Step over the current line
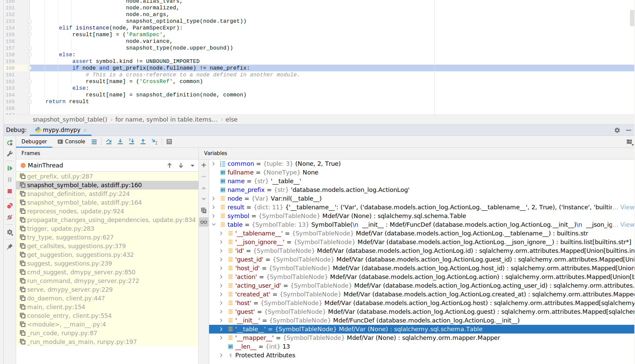The image size is (635, 364). 109,141
